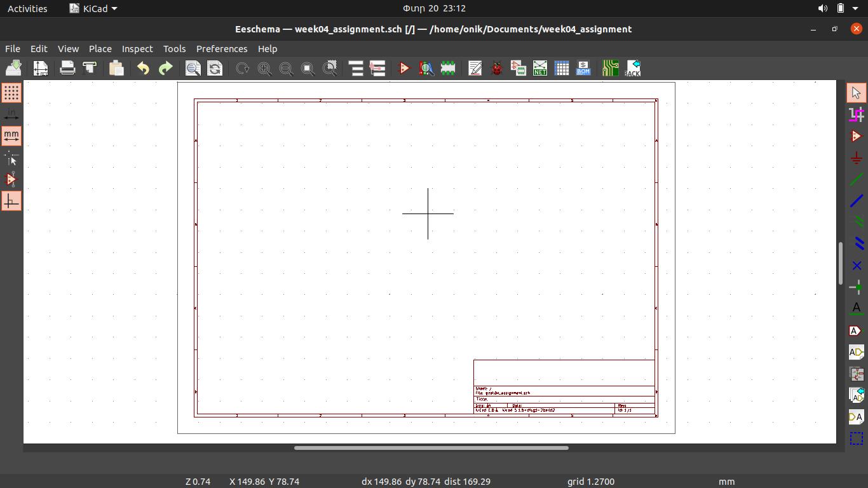Open the plot schematic tool

90,68
